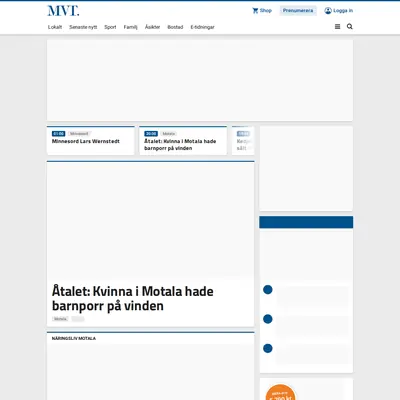Open E-tidningar in the navigation
Image resolution: width=400 pixels, height=400 pixels.
(202, 27)
